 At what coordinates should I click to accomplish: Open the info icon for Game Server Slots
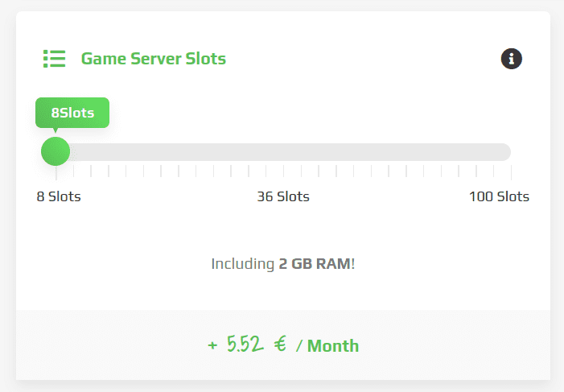(x=512, y=59)
